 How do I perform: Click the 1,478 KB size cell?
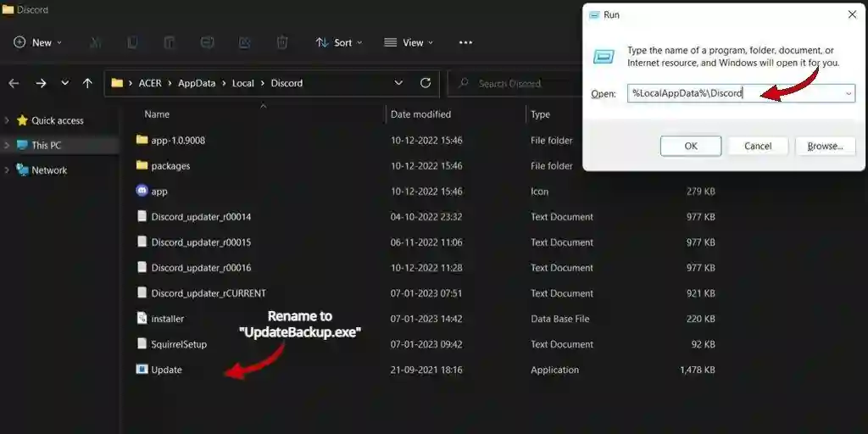[x=698, y=370]
